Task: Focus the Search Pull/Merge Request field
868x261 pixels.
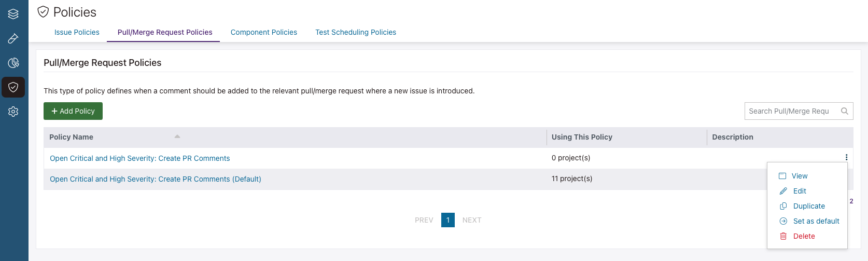Action: click(x=789, y=111)
